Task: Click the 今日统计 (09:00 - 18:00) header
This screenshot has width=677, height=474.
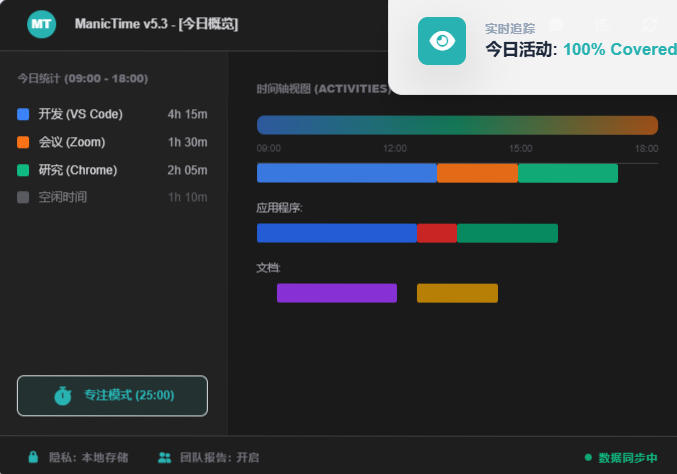Action: coord(83,79)
